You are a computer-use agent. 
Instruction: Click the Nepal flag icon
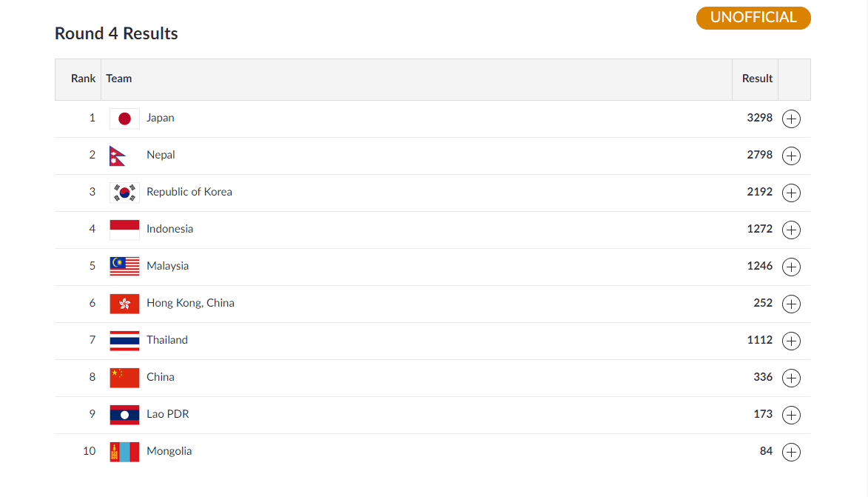pos(118,156)
